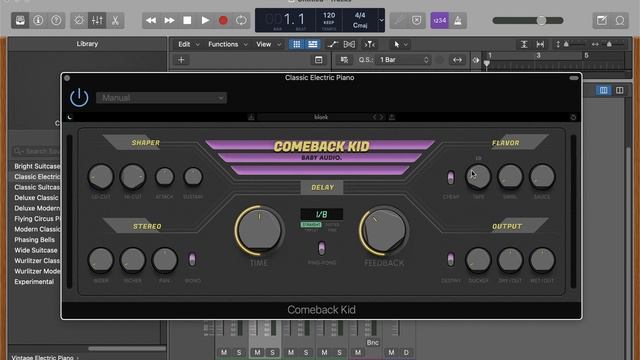Click the duplicate track icon beside plus
The width and height of the screenshot is (640, 360).
pyautogui.click(x=318, y=60)
